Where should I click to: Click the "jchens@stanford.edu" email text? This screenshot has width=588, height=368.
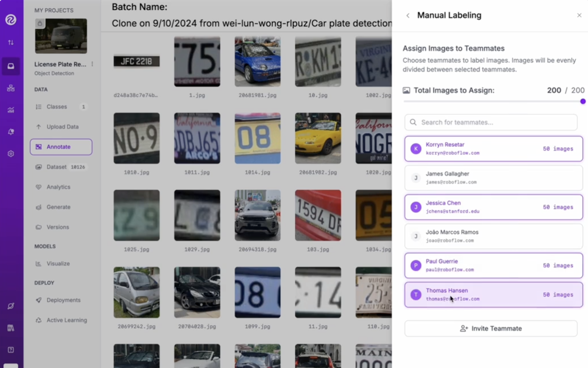[453, 211]
